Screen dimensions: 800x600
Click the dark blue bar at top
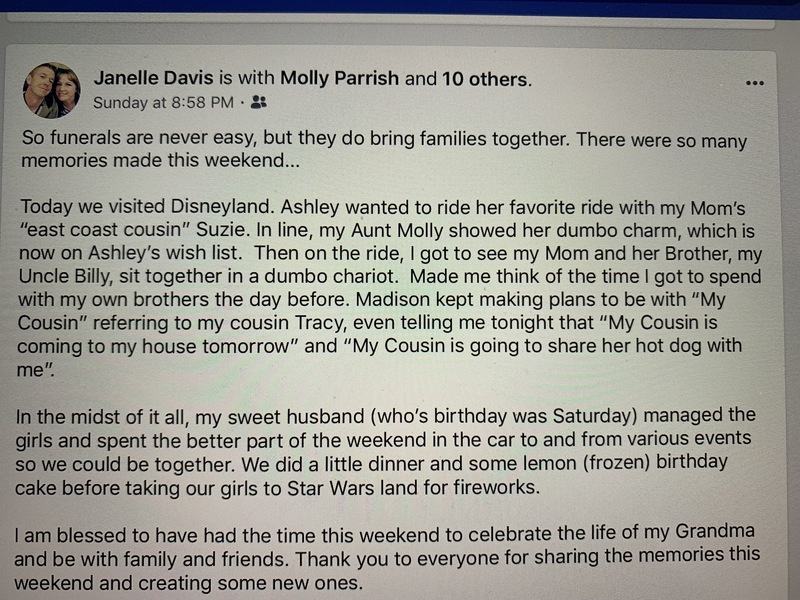(x=400, y=8)
